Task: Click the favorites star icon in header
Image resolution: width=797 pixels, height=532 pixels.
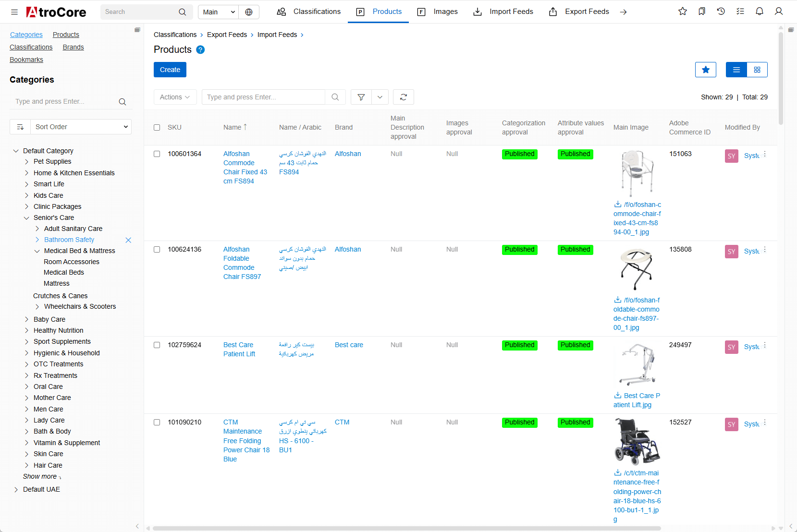Action: click(682, 12)
